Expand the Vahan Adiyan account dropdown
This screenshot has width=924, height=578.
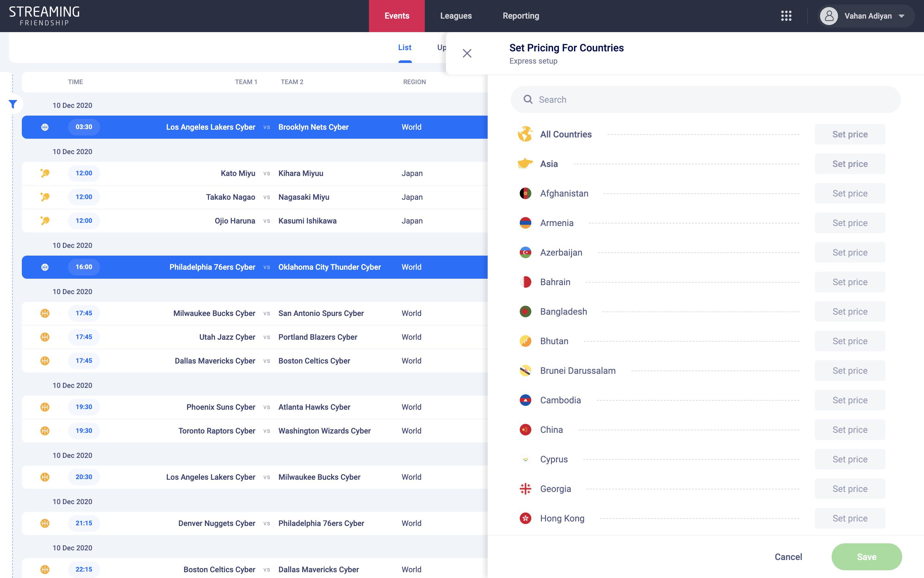pyautogui.click(x=902, y=16)
